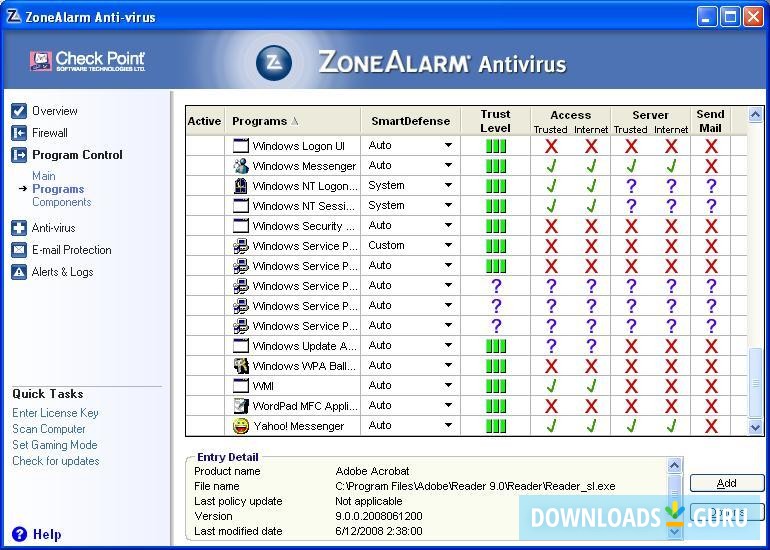
Task: Open SmartDefense dropdown for Yahoo! Messenger
Action: (x=448, y=425)
